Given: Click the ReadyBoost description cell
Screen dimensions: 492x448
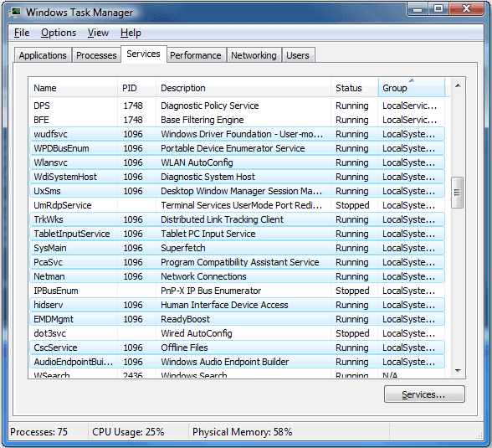Looking at the screenshot, I should (185, 319).
